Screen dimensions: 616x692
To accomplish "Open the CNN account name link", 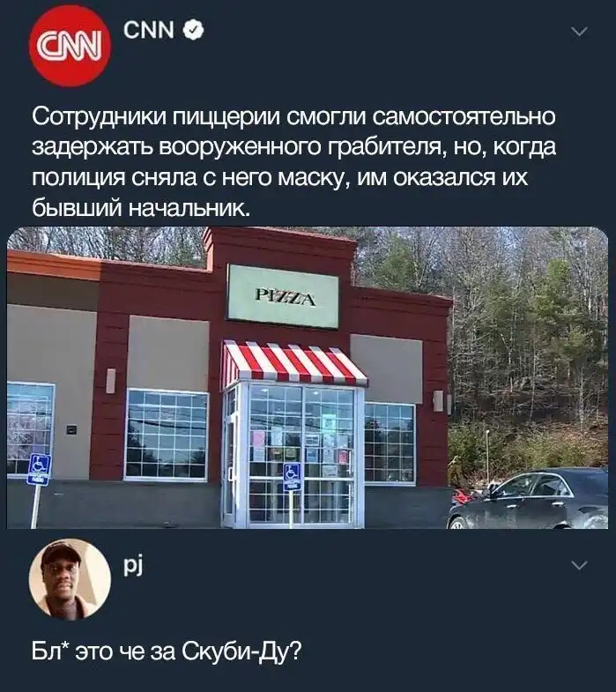I will (x=149, y=30).
